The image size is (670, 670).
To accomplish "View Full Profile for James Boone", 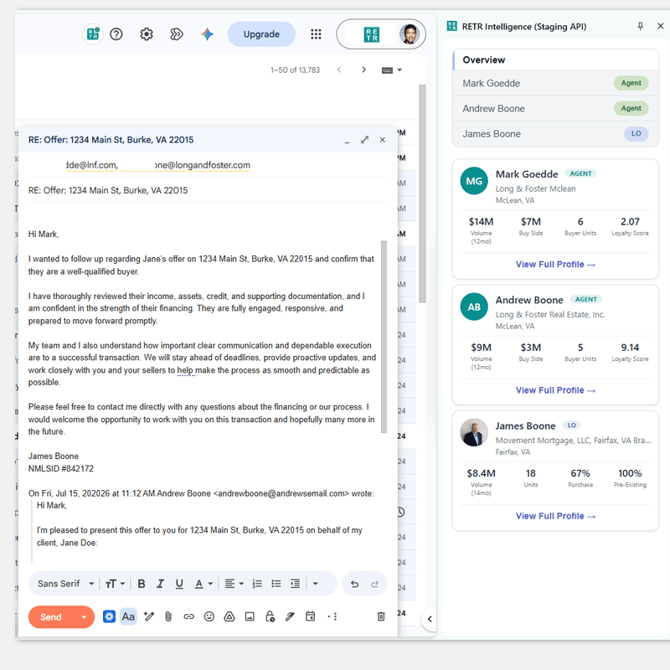I will pyautogui.click(x=555, y=516).
